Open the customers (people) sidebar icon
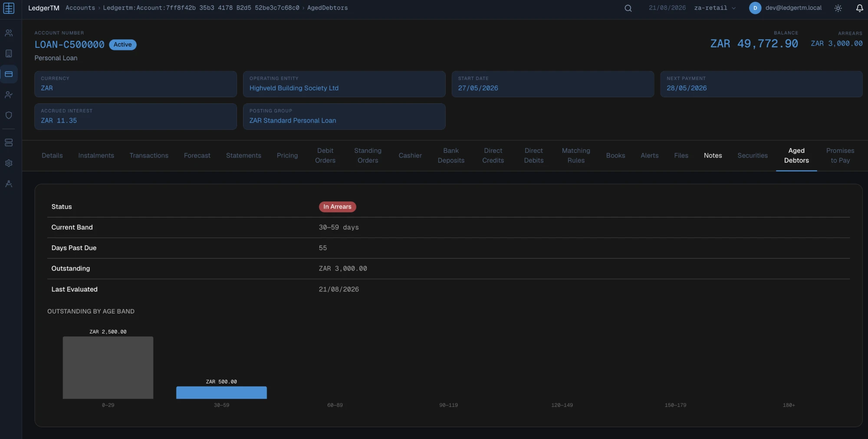 (x=9, y=33)
